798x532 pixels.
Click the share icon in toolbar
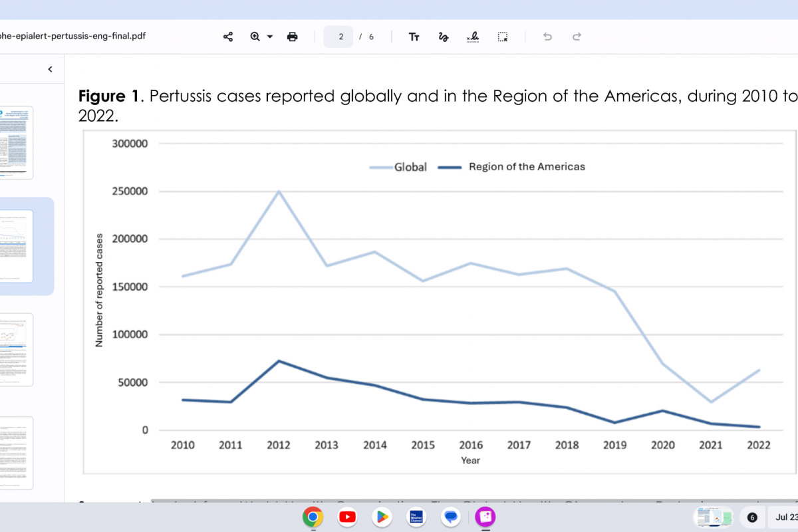[x=228, y=37]
